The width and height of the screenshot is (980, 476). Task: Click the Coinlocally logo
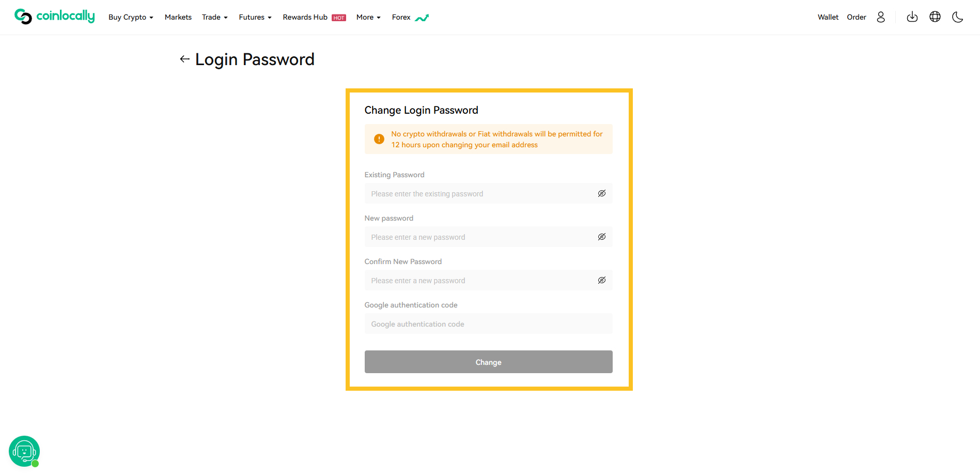55,17
